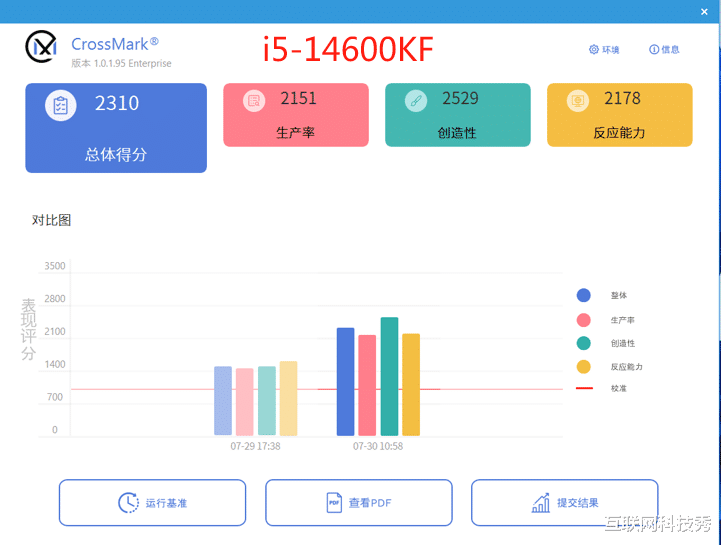The image size is (721, 545).
Task: Toggle the blue 整体 legend swatch
Action: click(584, 295)
